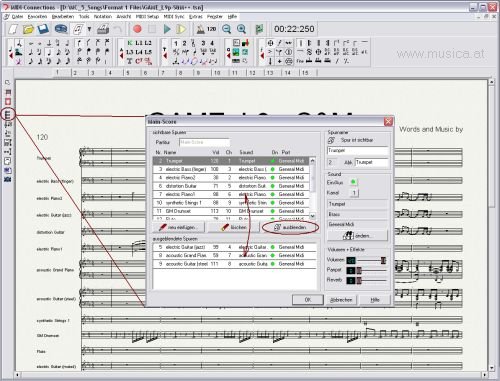Click the bottom icon in the left sidebar
This screenshot has width=500, height=381.
[x=8, y=180]
